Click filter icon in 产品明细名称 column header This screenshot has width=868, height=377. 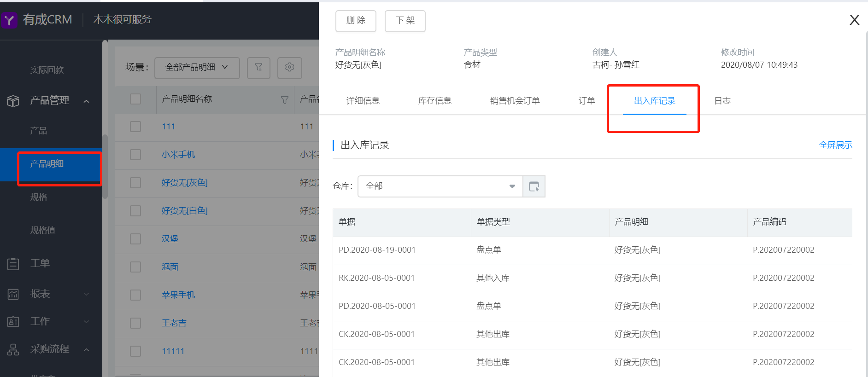[285, 99]
